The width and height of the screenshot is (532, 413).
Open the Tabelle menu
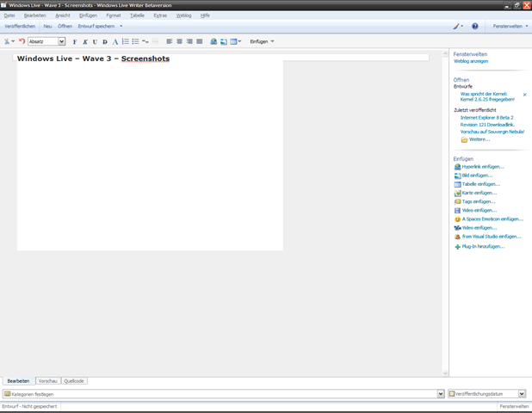tap(137, 15)
